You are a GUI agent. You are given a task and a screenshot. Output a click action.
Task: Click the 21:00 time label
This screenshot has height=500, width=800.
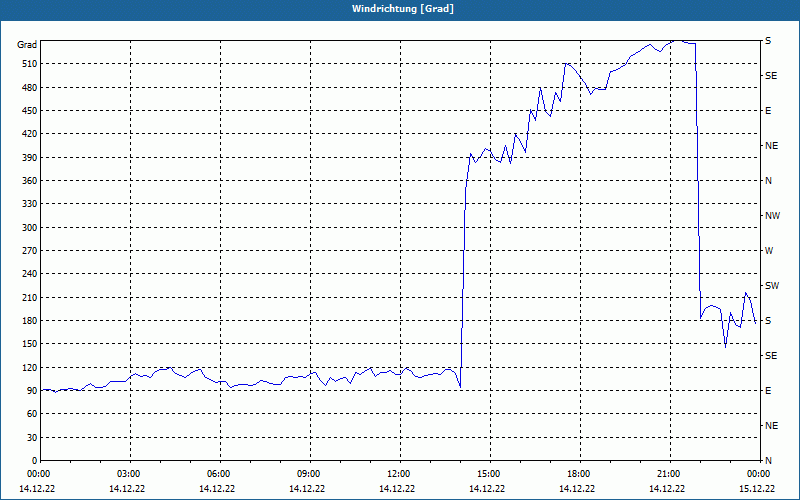click(670, 474)
